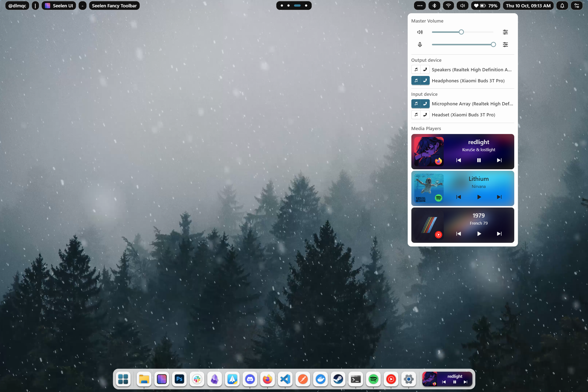
Task: Open the tray overflow via the ellipsis button
Action: [419, 5]
